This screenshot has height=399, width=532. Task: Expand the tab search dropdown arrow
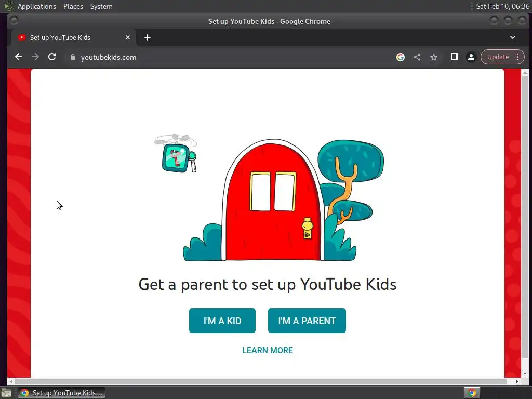[513, 37]
